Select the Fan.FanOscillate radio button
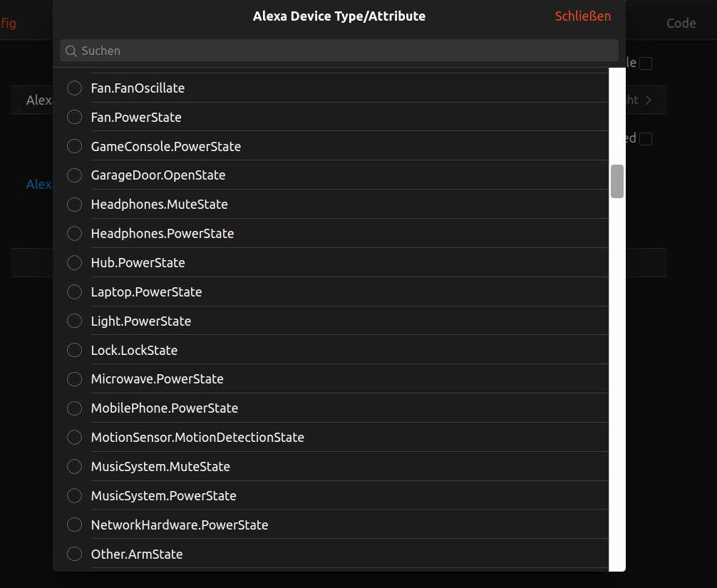This screenshot has height=588, width=717. coord(74,88)
